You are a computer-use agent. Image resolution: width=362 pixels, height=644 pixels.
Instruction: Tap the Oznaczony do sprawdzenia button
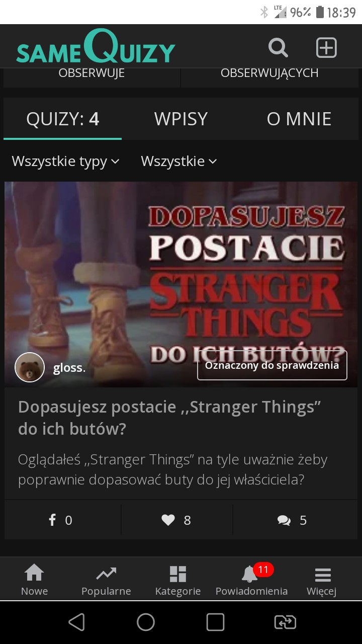(272, 365)
